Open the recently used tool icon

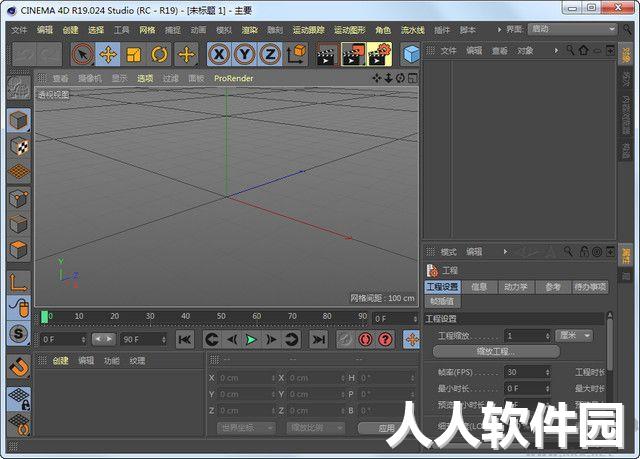[187, 54]
